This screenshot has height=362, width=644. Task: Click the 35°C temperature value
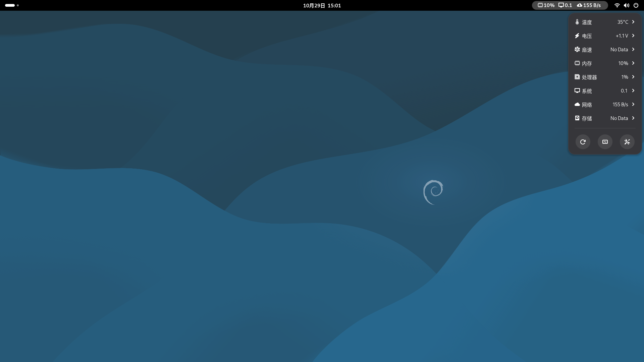623,22
